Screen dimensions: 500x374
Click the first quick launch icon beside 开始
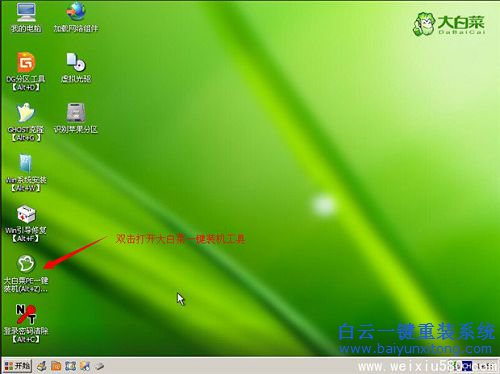[42, 366]
